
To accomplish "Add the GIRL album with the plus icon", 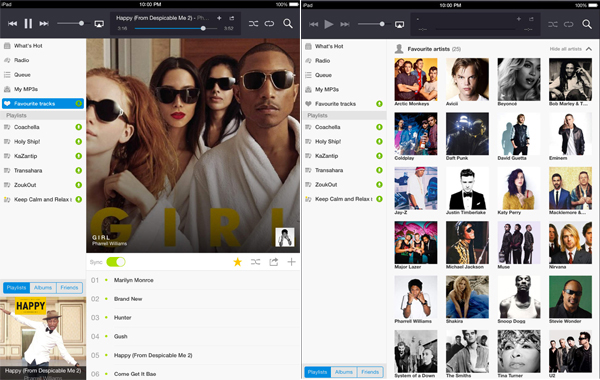I will (292, 262).
